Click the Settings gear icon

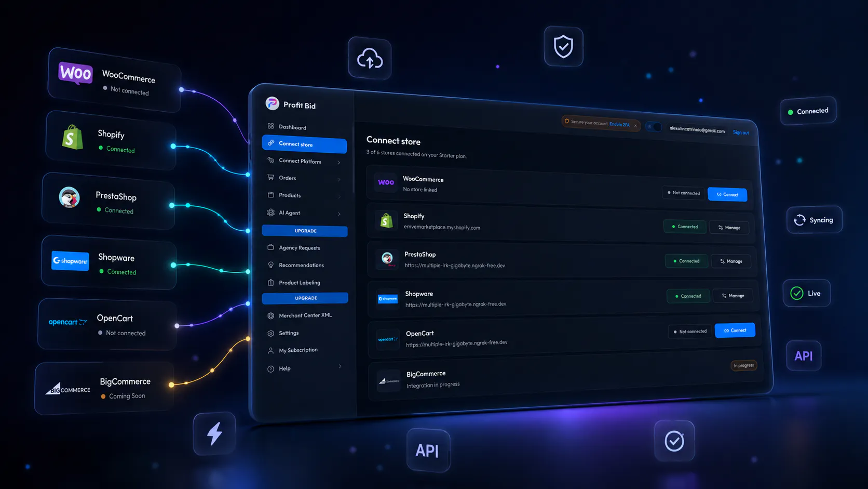270,333
